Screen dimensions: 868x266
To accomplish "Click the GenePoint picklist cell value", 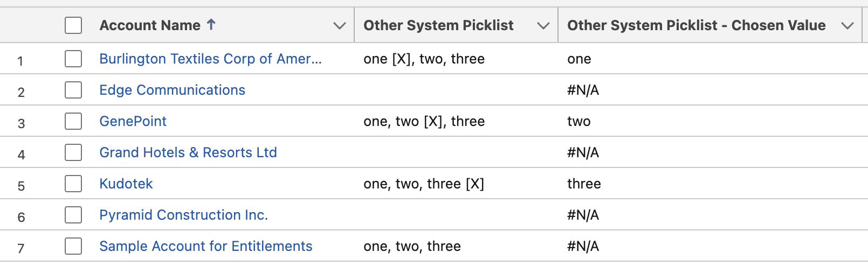I will (x=424, y=121).
